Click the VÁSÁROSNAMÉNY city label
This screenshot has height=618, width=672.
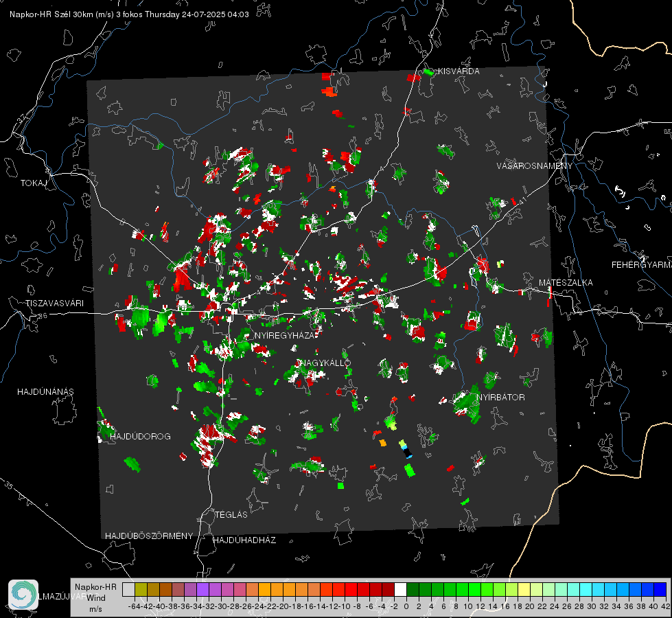tap(535, 165)
